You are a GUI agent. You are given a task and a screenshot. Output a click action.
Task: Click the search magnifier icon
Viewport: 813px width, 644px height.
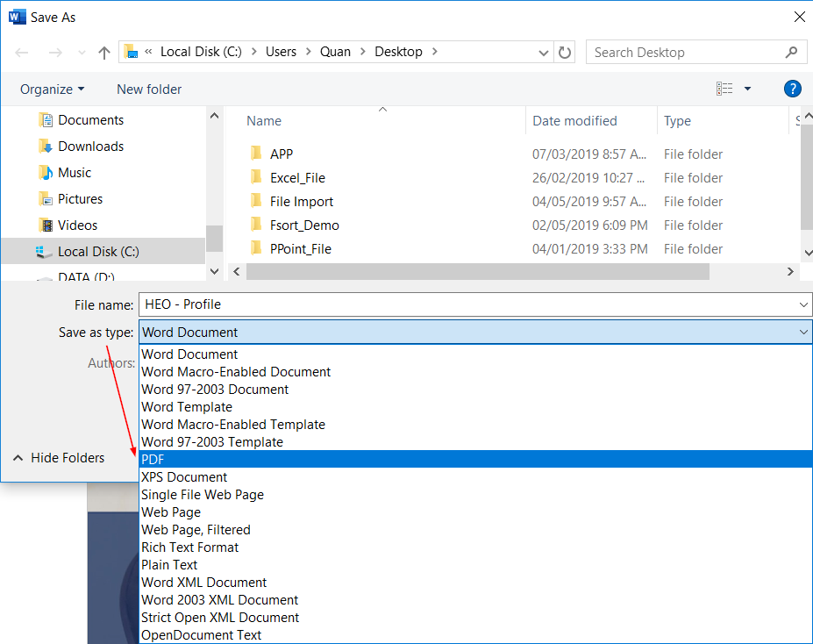point(792,52)
